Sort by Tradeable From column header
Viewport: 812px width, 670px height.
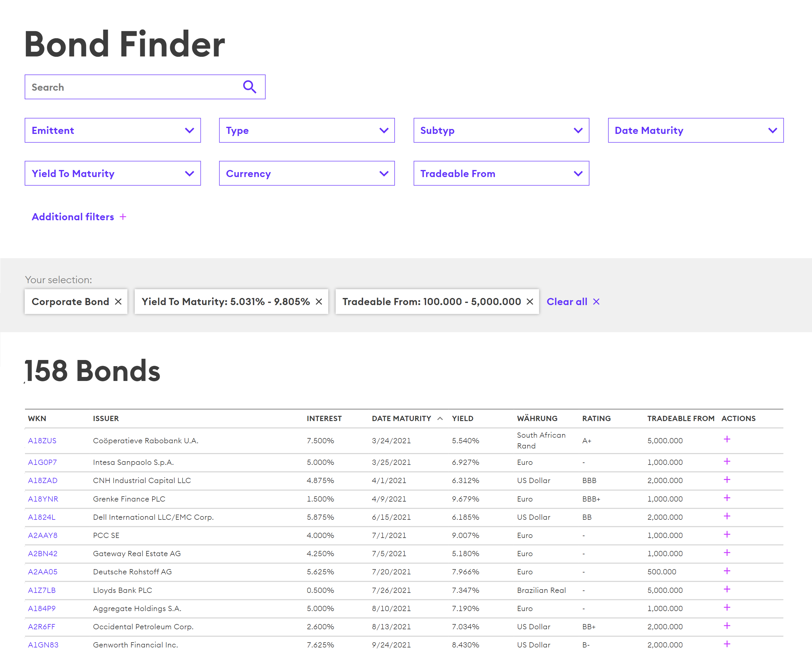pos(681,418)
